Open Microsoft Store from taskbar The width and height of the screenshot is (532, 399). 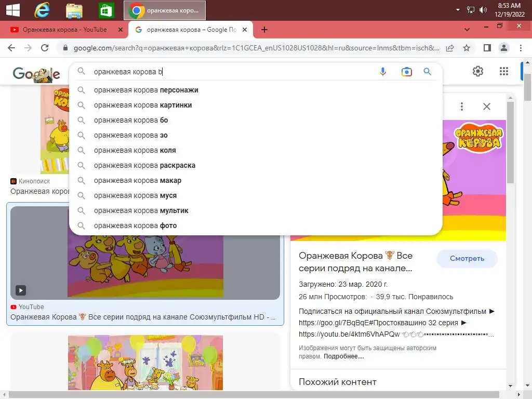click(106, 10)
